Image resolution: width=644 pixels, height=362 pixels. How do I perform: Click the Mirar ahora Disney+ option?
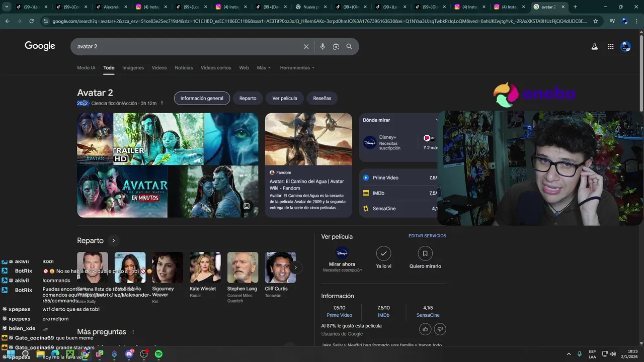pyautogui.click(x=342, y=259)
